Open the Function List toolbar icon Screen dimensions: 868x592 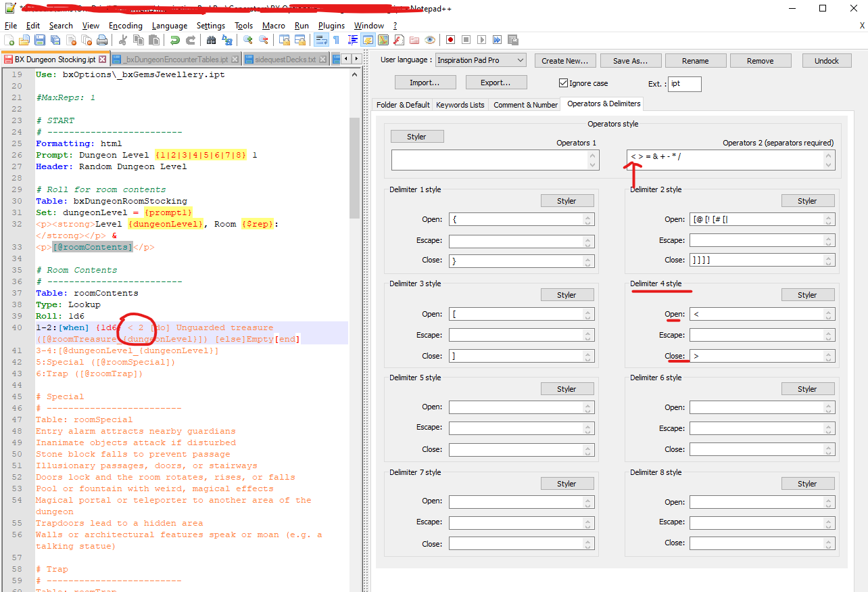(x=399, y=40)
